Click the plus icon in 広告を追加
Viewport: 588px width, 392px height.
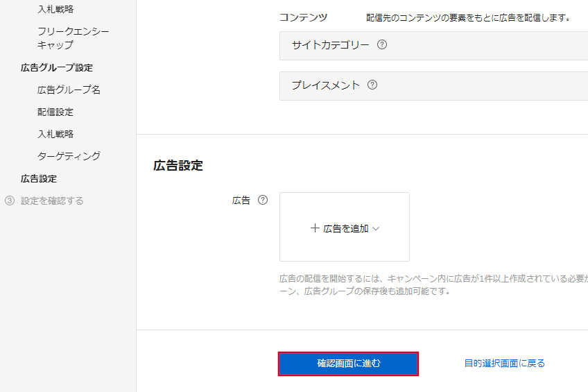click(x=315, y=228)
